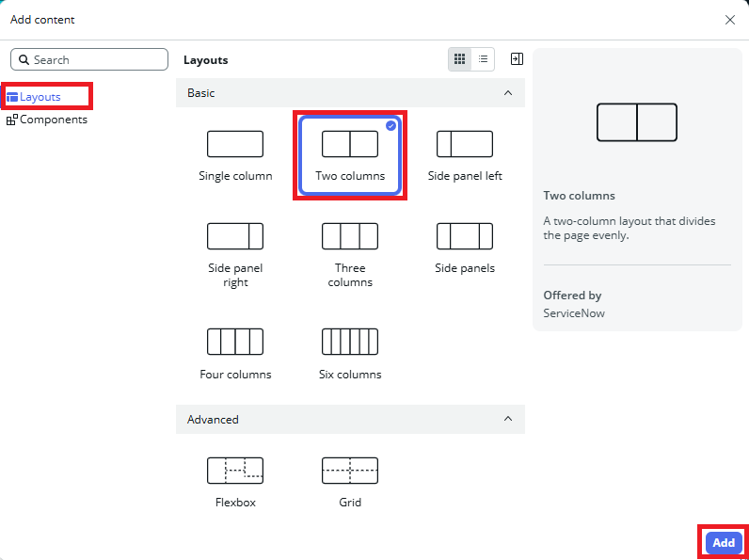Viewport: 749px width, 560px height.
Task: Select the Side panels layout
Action: (x=464, y=236)
